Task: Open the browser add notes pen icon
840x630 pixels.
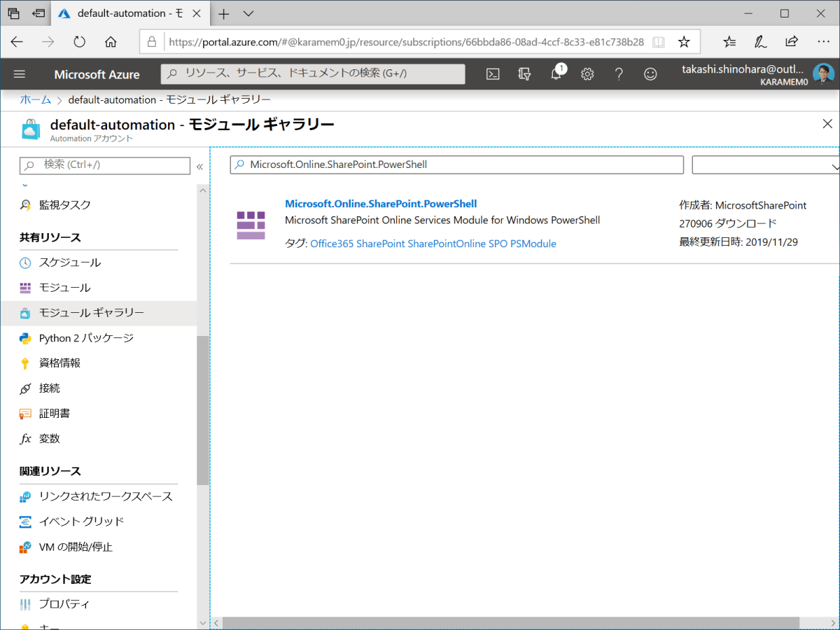Action: pos(760,42)
